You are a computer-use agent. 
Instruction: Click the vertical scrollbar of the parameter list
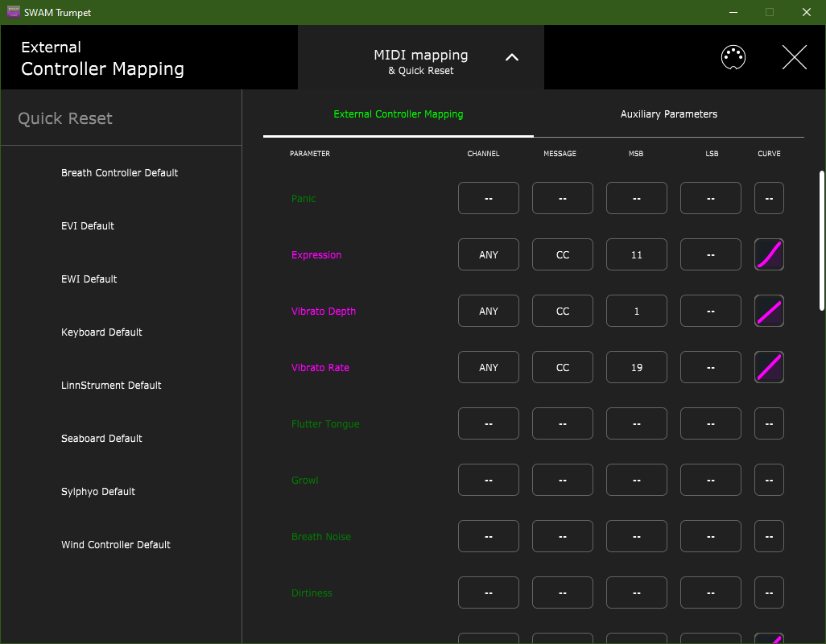click(x=821, y=240)
